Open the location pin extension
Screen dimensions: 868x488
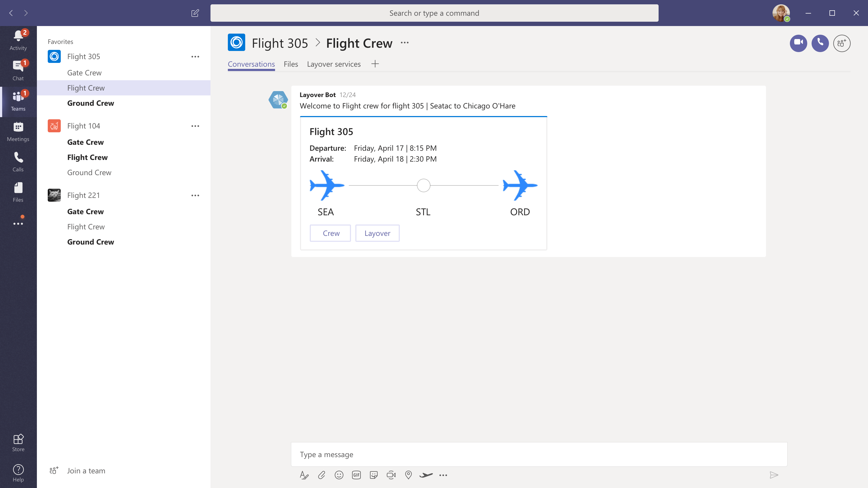(409, 475)
